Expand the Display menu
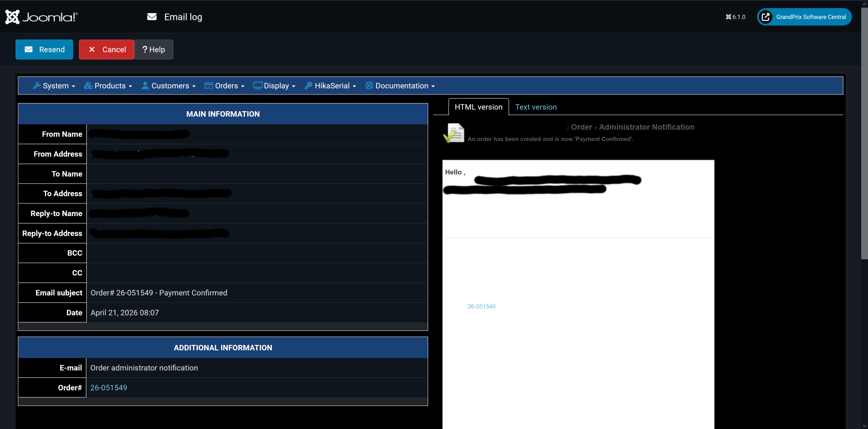The height and width of the screenshot is (429, 868). click(274, 86)
